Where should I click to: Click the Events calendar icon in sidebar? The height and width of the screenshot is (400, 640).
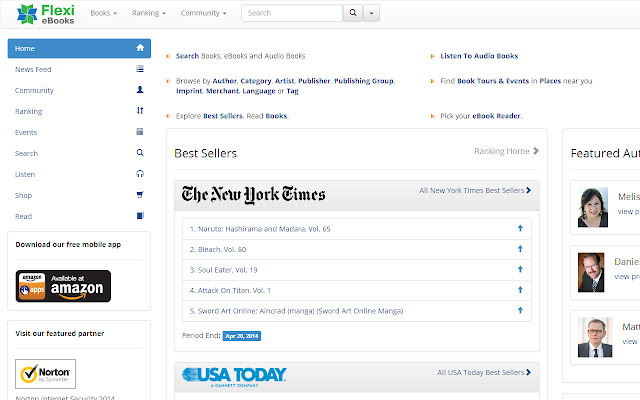tap(140, 132)
